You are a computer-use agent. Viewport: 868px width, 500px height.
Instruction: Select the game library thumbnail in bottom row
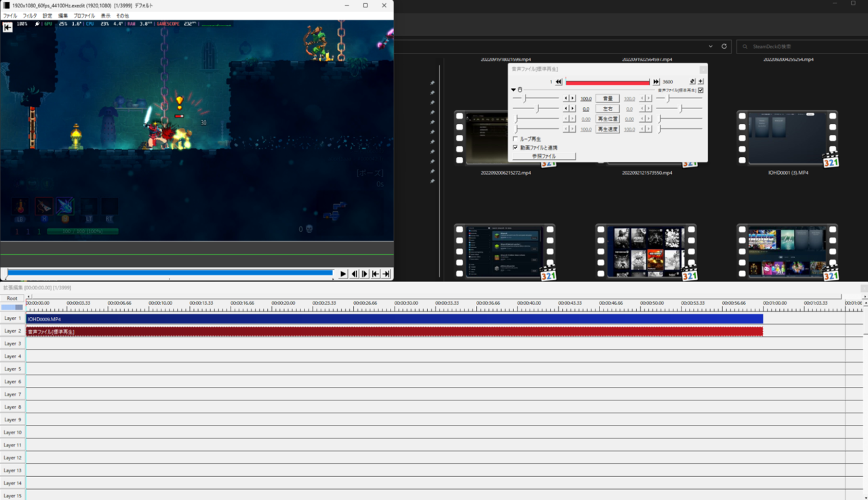coord(646,251)
